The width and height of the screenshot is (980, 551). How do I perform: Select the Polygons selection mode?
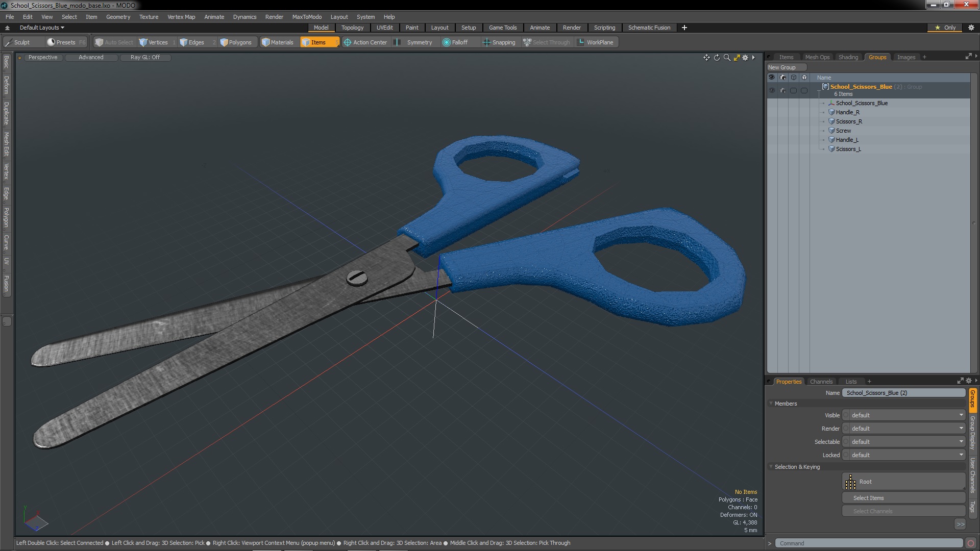pyautogui.click(x=236, y=42)
